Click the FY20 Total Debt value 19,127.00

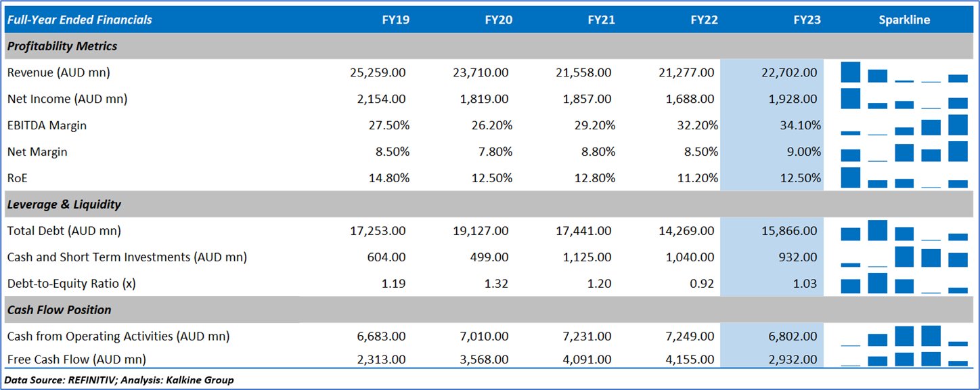point(481,231)
